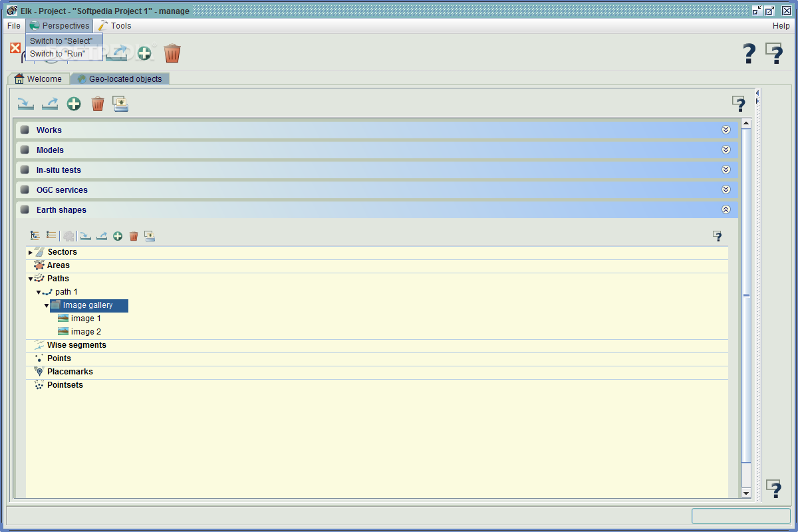Screen dimensions: 798x532
Task: Expand the Works section chevron
Action: [726, 130]
